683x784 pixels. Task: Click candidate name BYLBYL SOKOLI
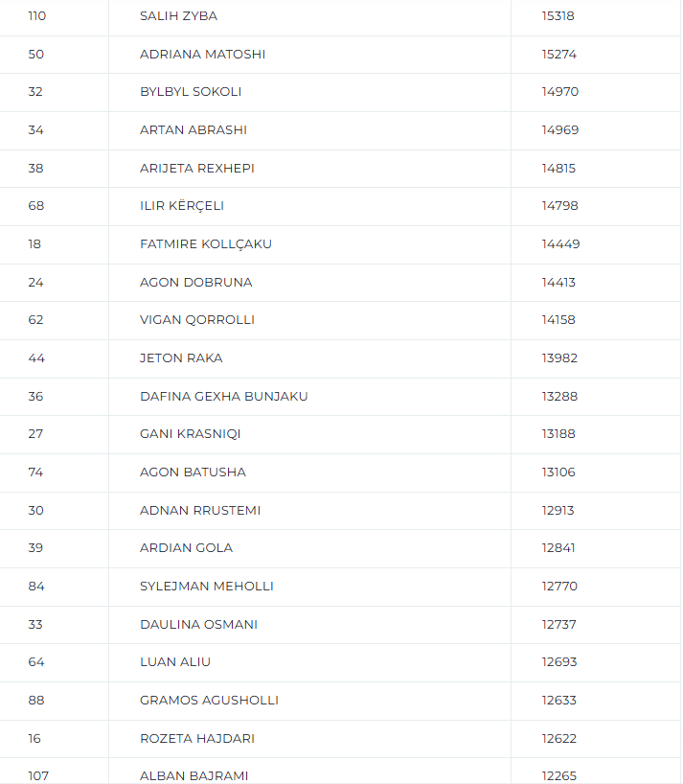tap(191, 92)
